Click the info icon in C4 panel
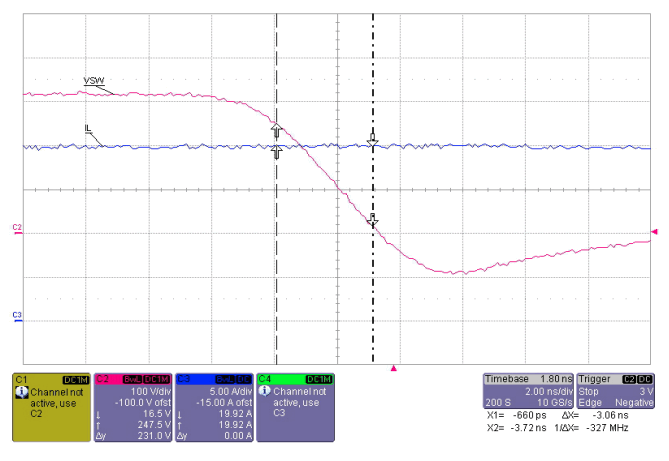 click(265, 391)
